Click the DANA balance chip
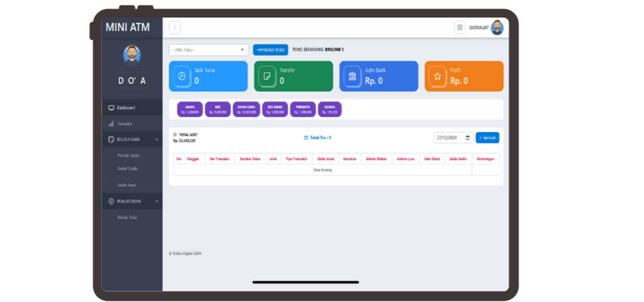The width and height of the screenshot is (644, 302). coord(190,109)
